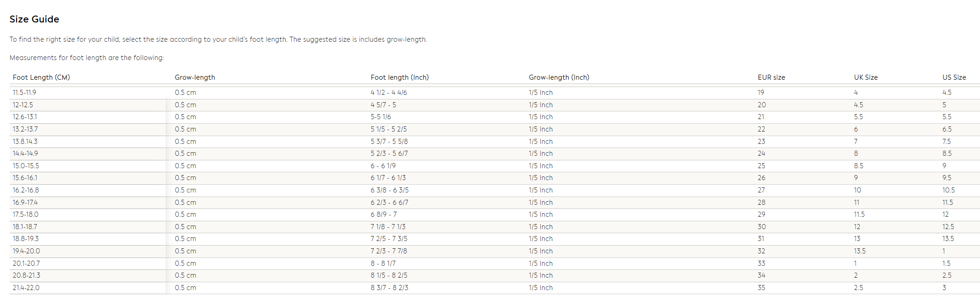
Task: Click the "Foot Length (CM)" column header
Action: click(41, 77)
